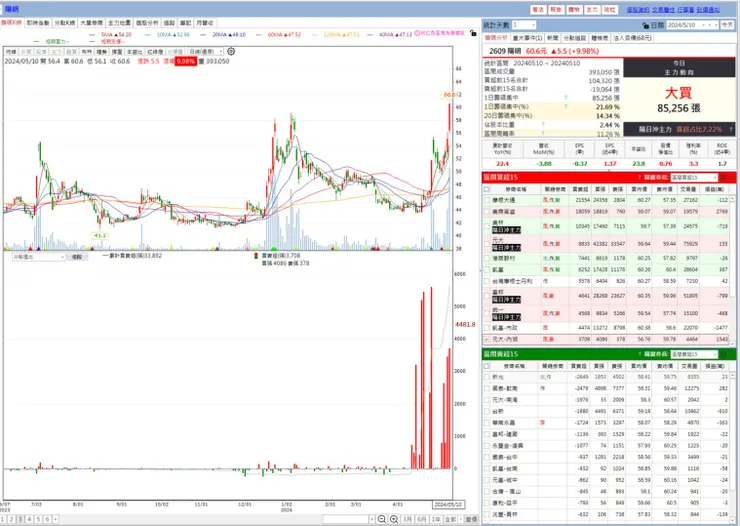Zoom in the chart with plus magnifier
Screen dimensions: 740x526
click(394, 519)
